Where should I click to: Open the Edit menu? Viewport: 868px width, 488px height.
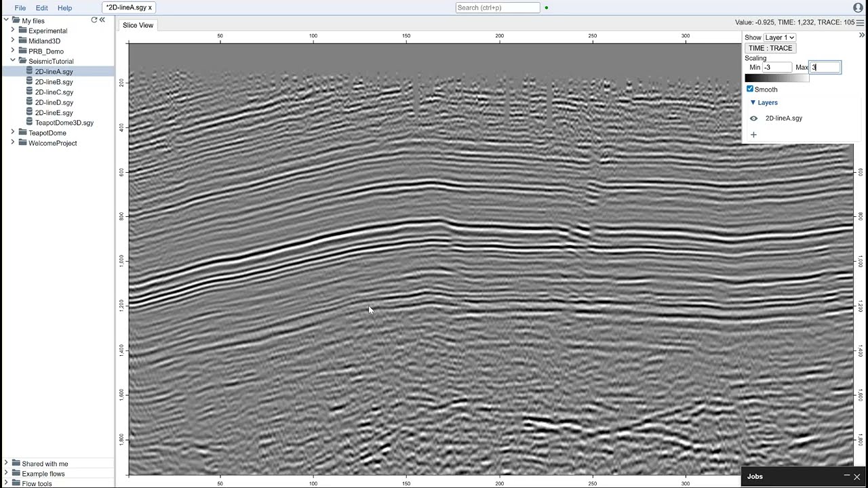(x=42, y=8)
